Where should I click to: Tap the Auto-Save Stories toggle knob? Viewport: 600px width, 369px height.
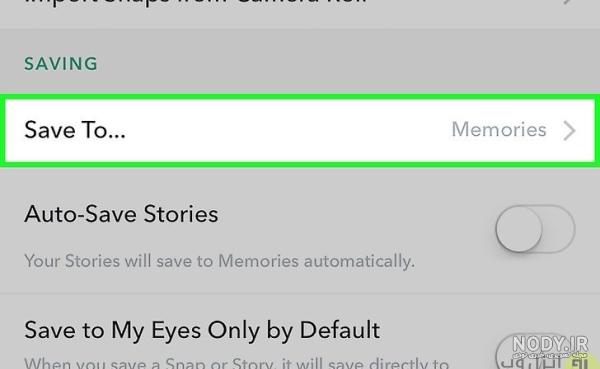pos(519,229)
